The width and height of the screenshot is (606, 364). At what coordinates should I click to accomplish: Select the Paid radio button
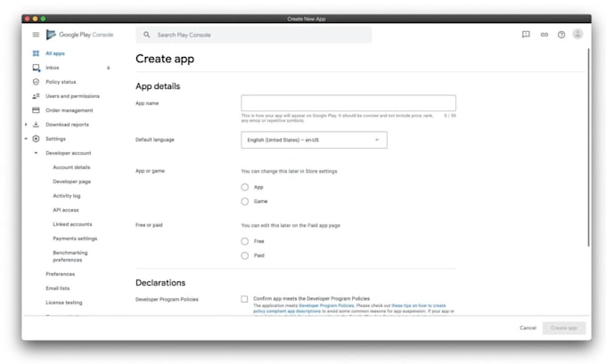pos(245,255)
